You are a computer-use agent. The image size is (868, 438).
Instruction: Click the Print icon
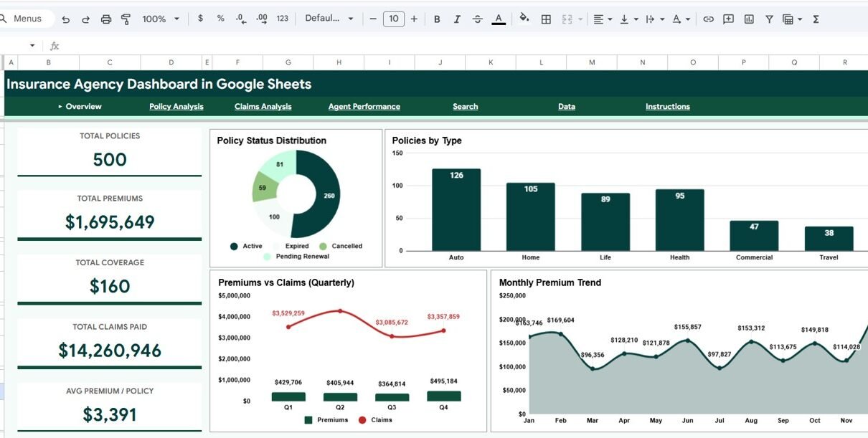(106, 19)
